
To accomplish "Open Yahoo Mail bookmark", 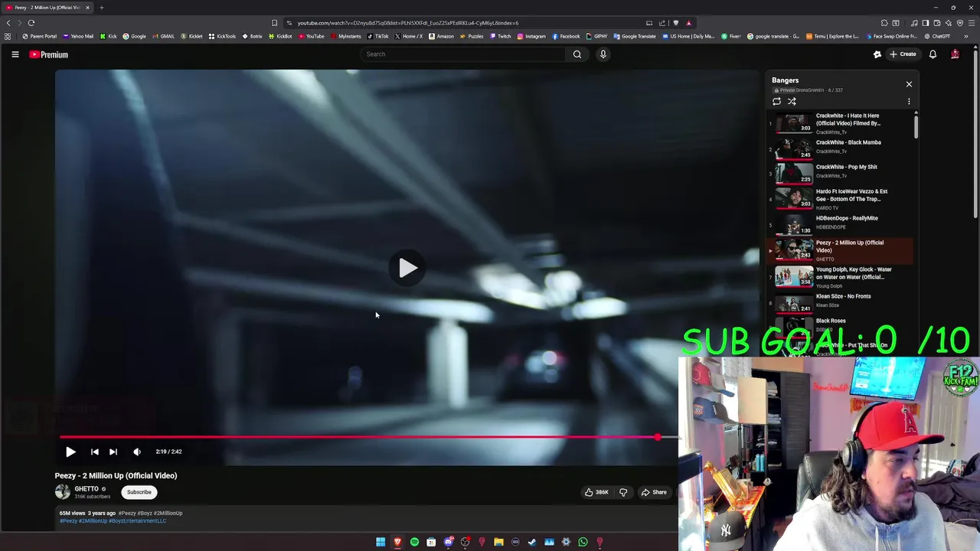I will (x=78, y=36).
